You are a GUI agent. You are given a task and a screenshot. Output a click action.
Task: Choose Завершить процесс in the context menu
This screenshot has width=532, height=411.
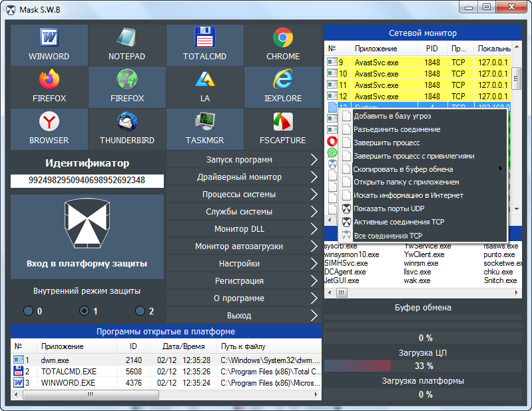coord(386,143)
